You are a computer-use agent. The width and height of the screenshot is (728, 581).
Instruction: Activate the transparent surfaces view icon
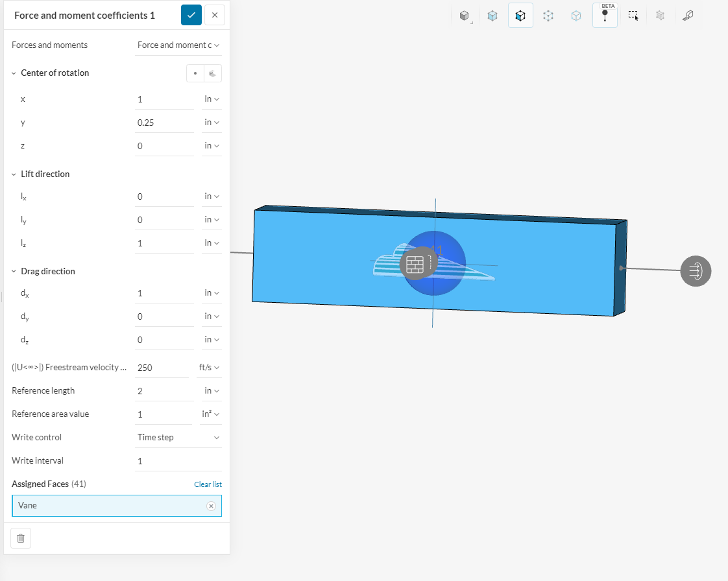(492, 15)
